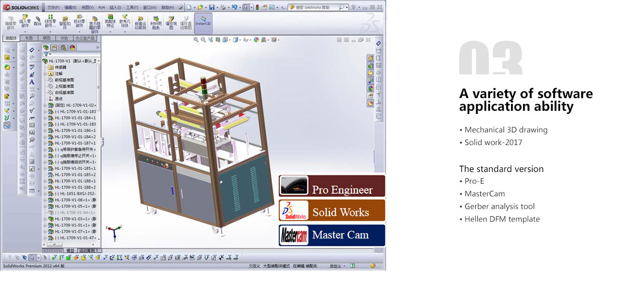Click the Print icon in the top toolbar
This screenshot has width=644, height=297.
(223, 7)
